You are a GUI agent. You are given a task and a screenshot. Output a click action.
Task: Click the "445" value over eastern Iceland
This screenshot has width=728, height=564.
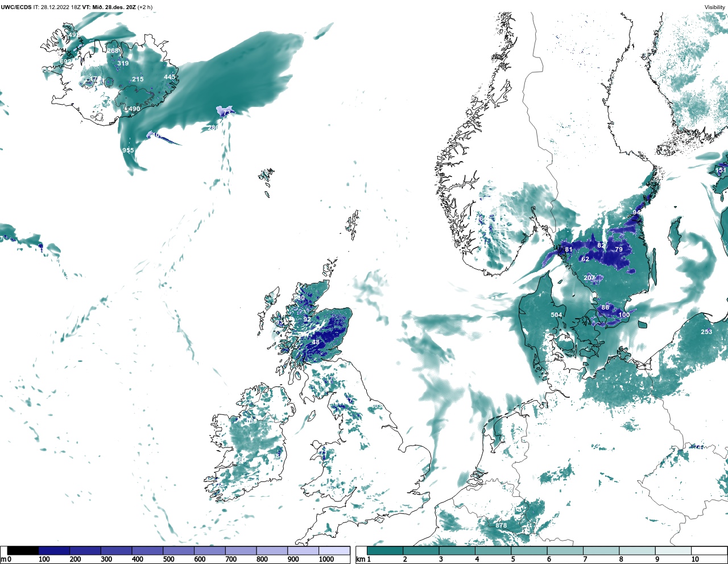[x=170, y=77]
